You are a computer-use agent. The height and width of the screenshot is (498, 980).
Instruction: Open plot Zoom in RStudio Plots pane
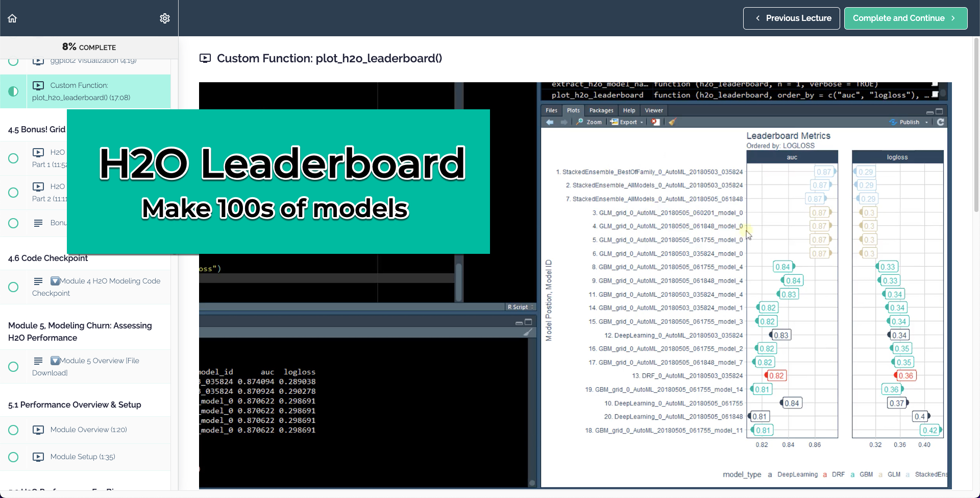589,122
